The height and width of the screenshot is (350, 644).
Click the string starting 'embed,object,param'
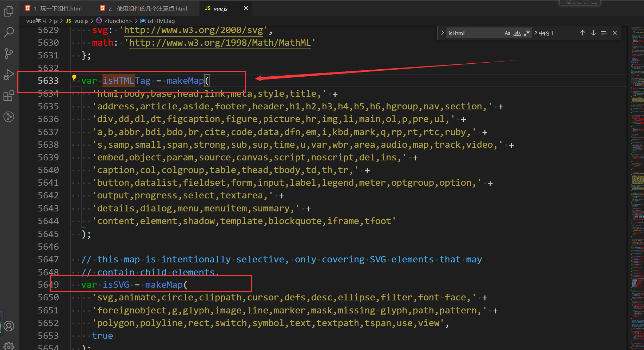(x=250, y=157)
